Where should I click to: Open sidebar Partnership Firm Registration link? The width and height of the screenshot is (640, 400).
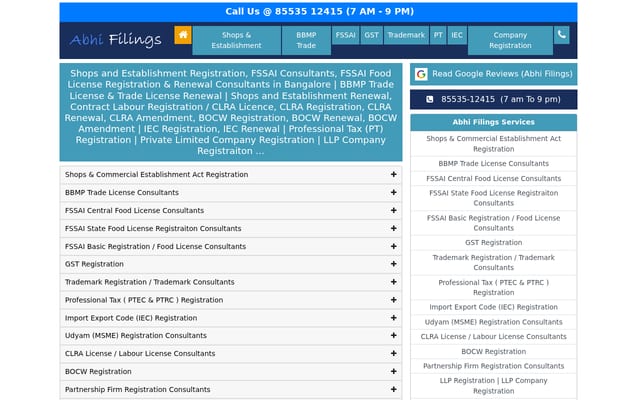point(493,366)
